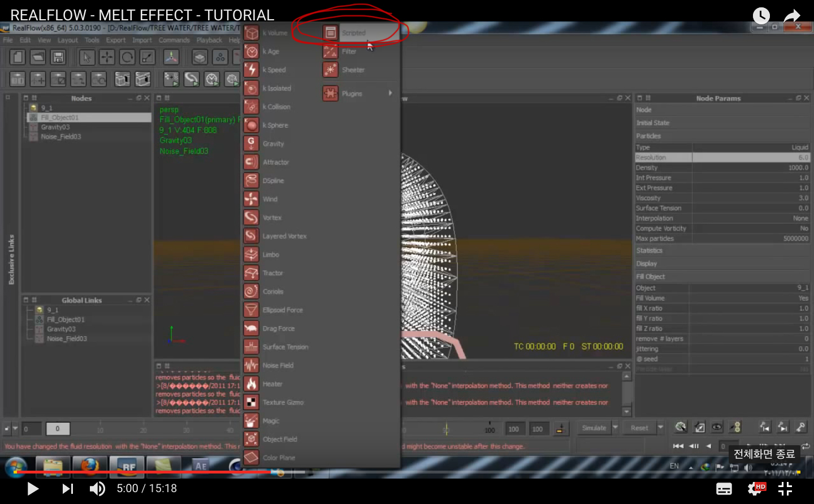Select Gravity03 in Global Links panel

61,329
